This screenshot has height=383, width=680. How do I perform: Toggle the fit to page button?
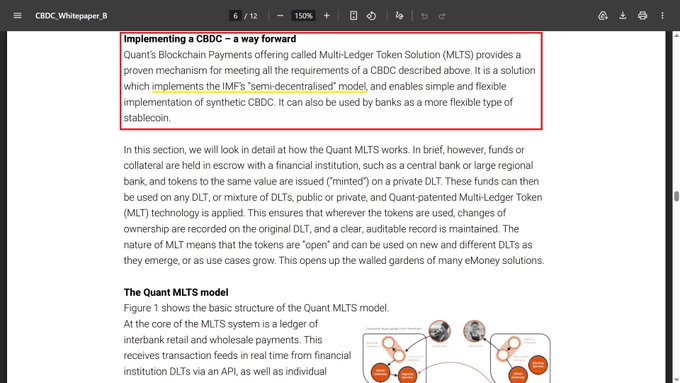point(353,16)
